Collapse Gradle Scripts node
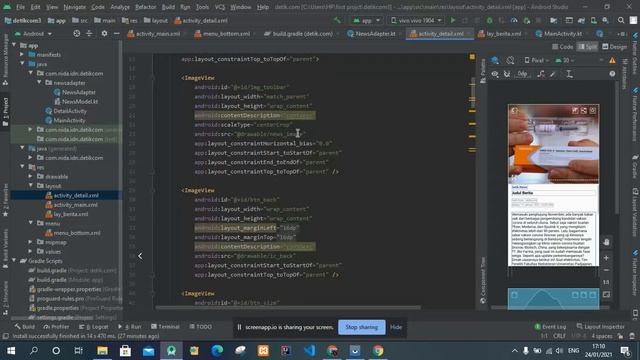The height and width of the screenshot is (360, 640). [14, 261]
